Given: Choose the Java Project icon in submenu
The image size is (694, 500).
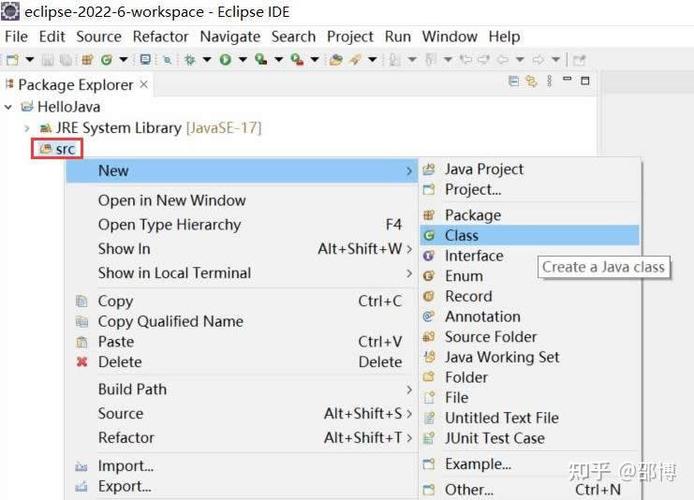Looking at the screenshot, I should click(x=429, y=170).
